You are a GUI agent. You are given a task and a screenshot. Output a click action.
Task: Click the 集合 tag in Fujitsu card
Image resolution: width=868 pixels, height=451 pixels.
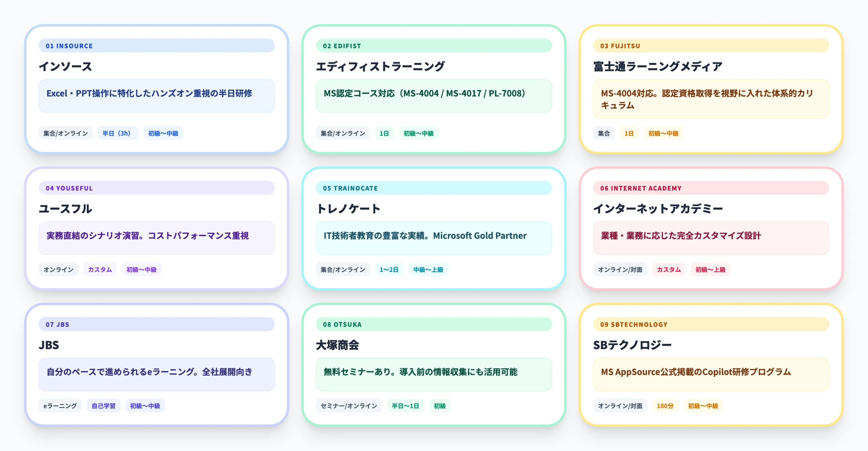coord(604,133)
